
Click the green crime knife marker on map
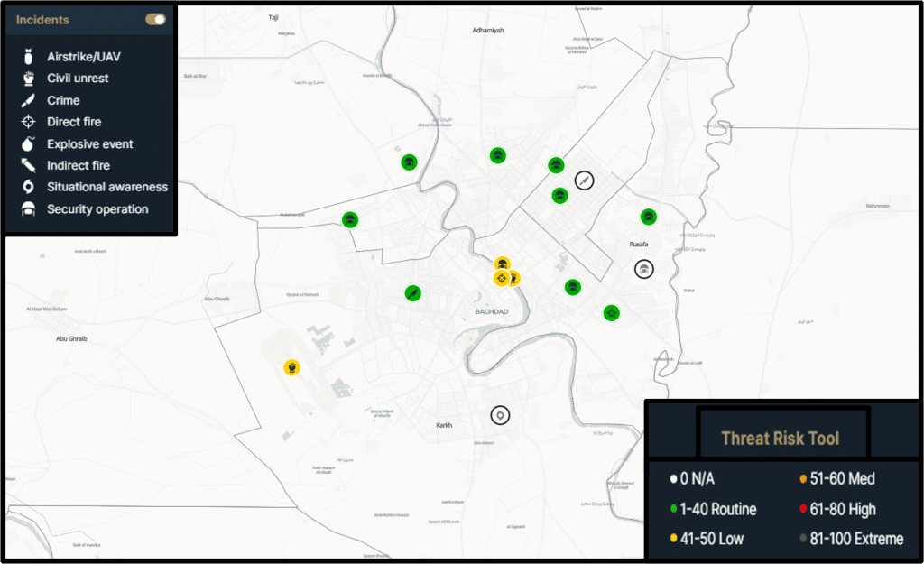412,292
